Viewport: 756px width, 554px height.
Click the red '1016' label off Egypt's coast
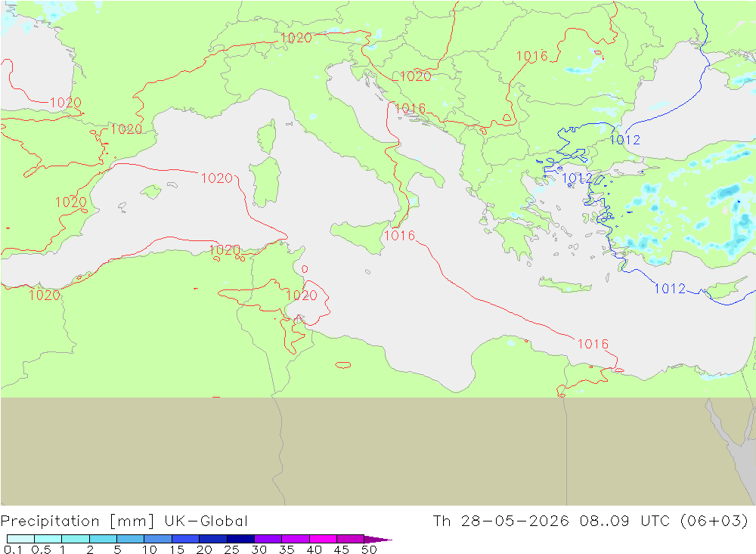[593, 344]
